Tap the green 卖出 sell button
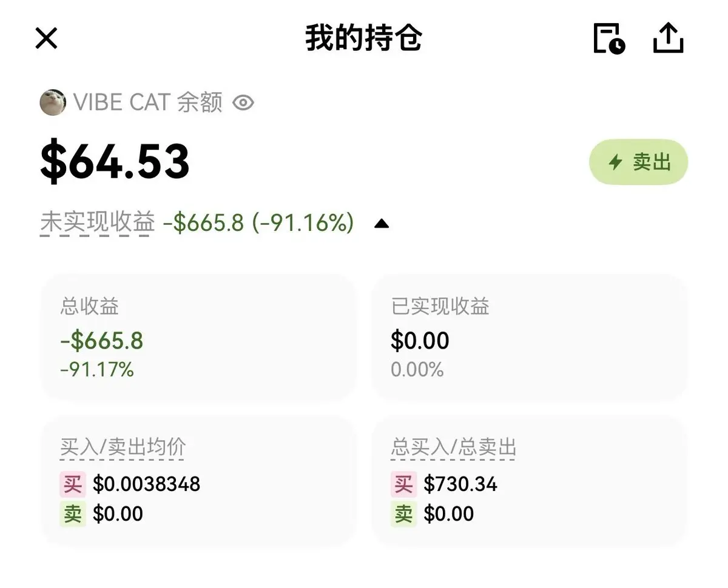The width and height of the screenshot is (728, 588). (638, 162)
